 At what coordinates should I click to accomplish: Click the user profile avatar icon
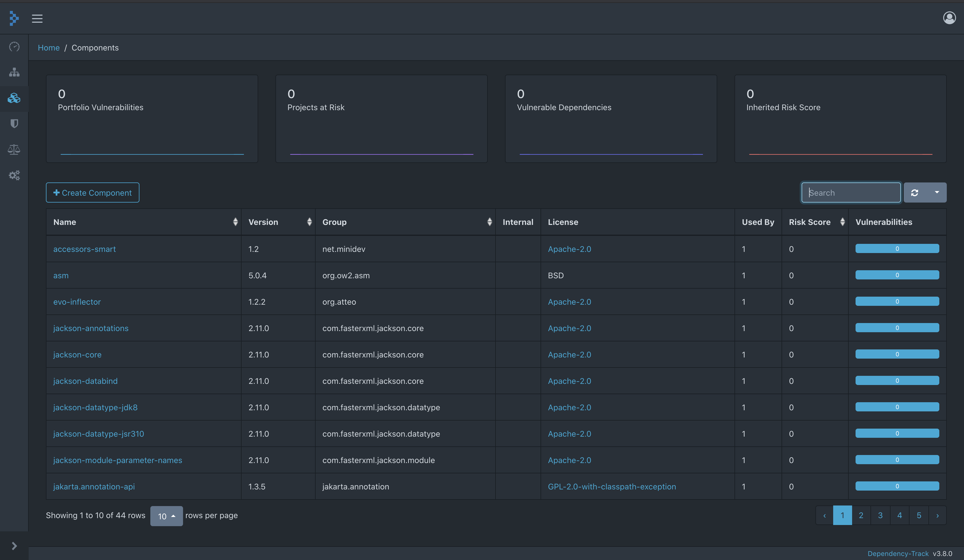[x=950, y=18]
